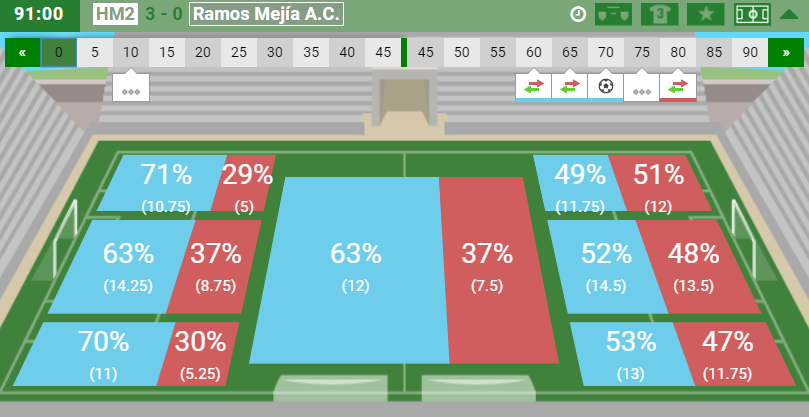809x417 pixels.
Task: Select minute 30 on the timeline
Action: coord(275,53)
